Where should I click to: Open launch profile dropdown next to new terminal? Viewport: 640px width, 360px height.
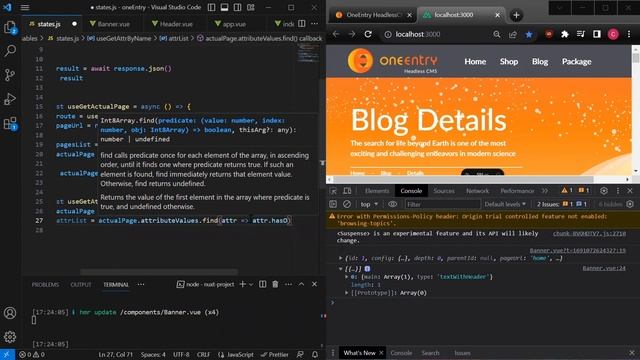pos(251,284)
